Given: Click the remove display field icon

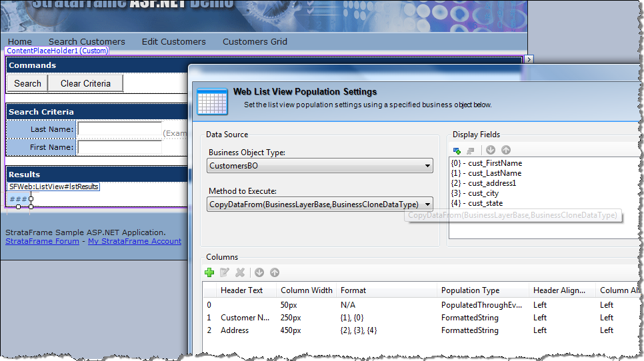Looking at the screenshot, I should (x=470, y=151).
